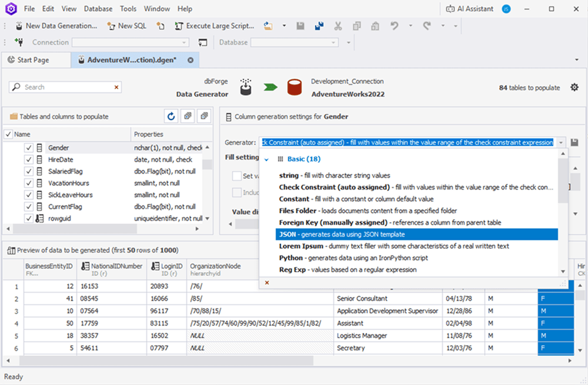Click the Save All icon
Screen dimensions: 588x385
(319, 26)
